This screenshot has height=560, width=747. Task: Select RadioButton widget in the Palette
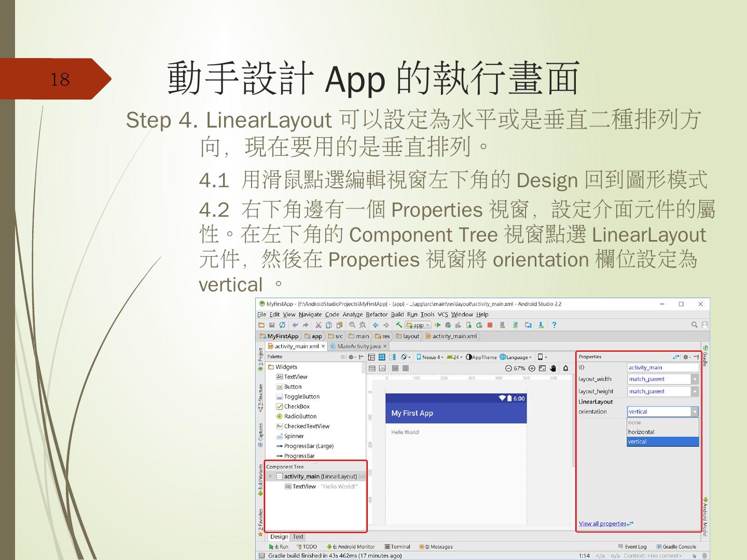point(300,416)
